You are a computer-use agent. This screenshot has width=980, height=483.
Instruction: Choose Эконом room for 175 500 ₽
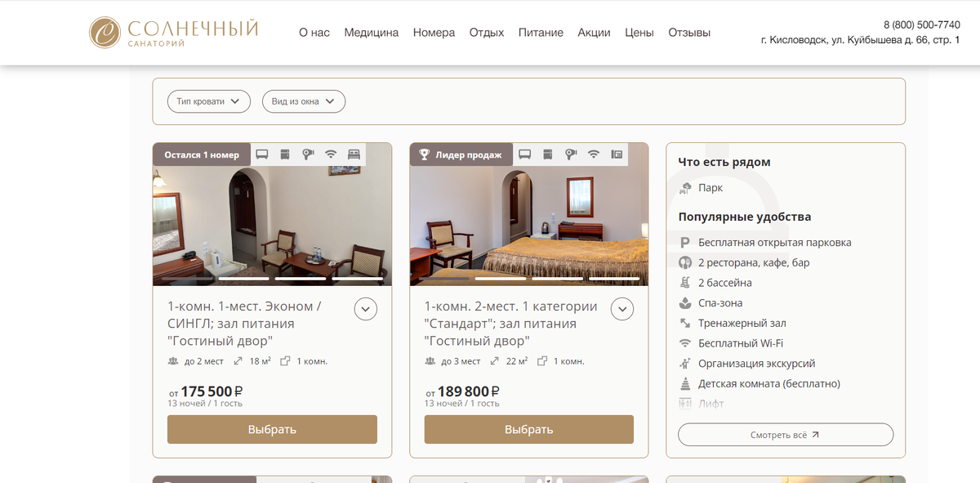272,429
